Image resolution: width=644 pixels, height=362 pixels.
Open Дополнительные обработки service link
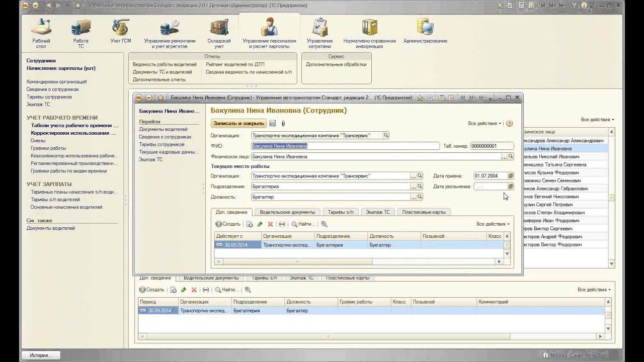click(x=336, y=64)
